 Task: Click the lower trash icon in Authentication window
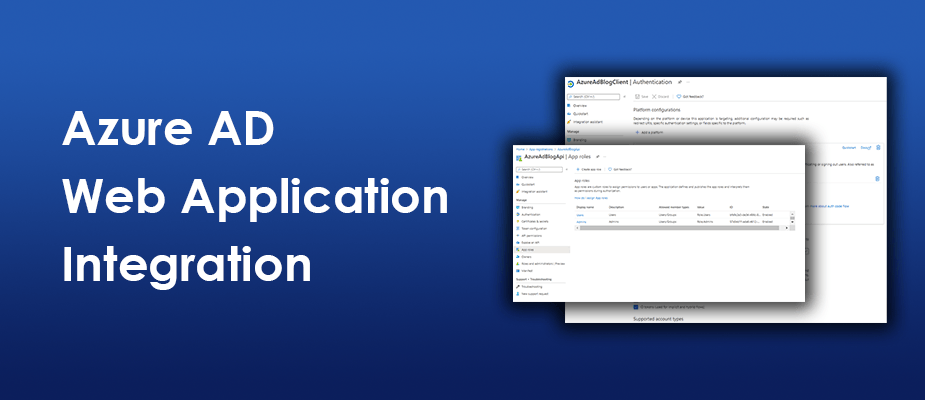877,179
